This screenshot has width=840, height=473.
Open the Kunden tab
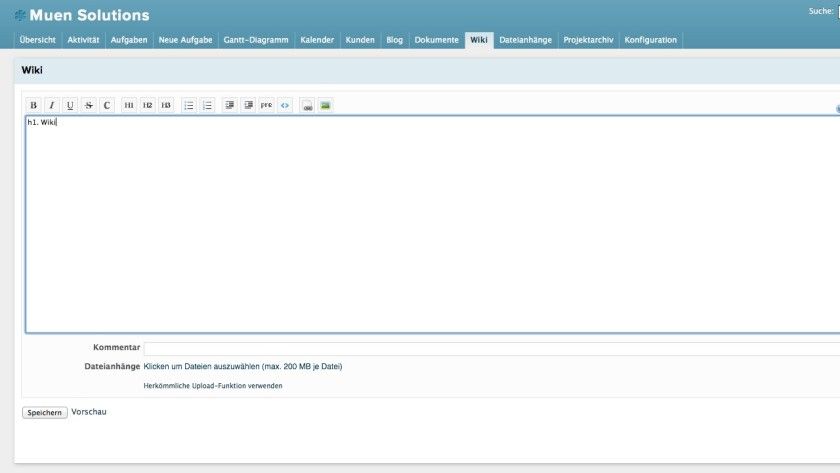pos(360,40)
